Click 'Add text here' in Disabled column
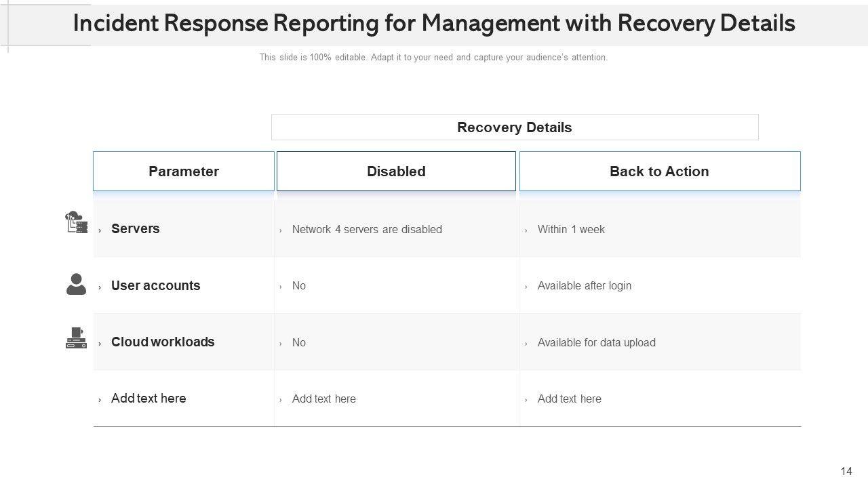This screenshot has height=488, width=868. pos(323,399)
